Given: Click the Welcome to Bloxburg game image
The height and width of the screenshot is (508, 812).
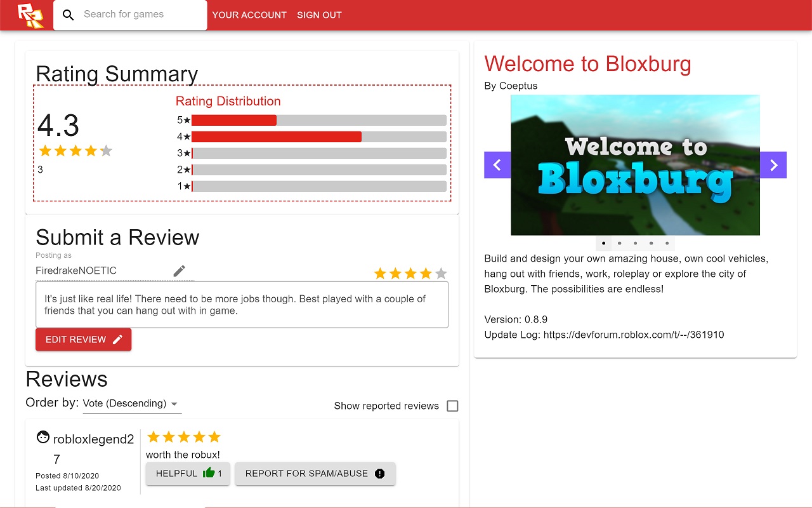Looking at the screenshot, I should tap(635, 165).
